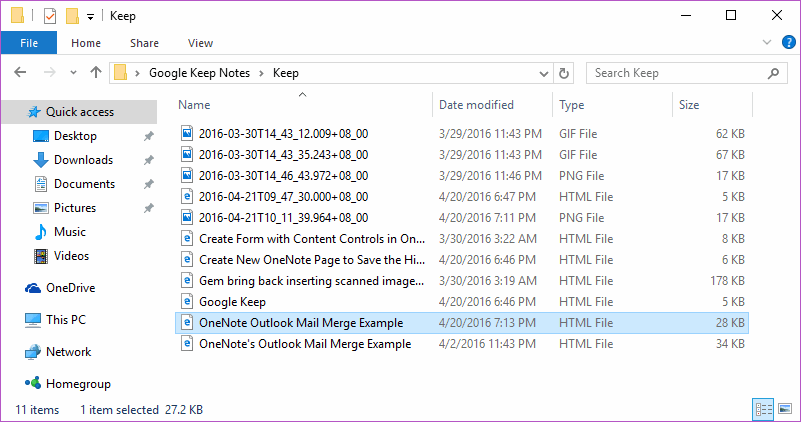This screenshot has width=801, height=422.
Task: Click the Back navigation arrow
Action: pyautogui.click(x=21, y=73)
